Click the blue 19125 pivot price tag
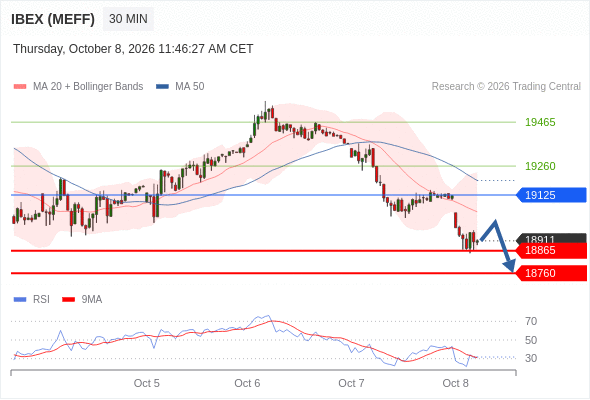This screenshot has width=590, height=400. [551, 195]
